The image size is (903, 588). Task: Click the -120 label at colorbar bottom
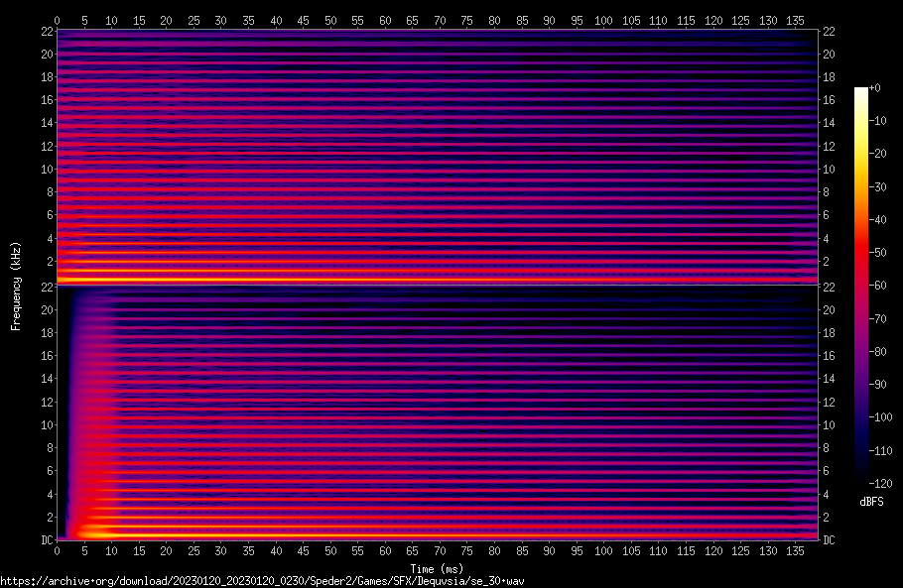tap(878, 484)
